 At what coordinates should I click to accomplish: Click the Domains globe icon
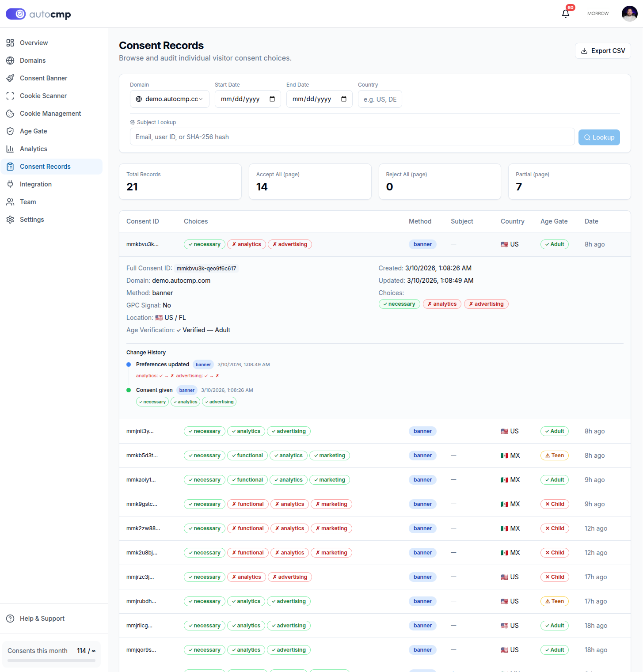[10, 61]
